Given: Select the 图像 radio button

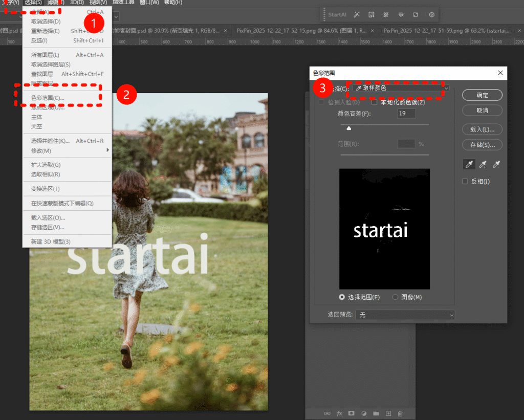Looking at the screenshot, I should [395, 297].
